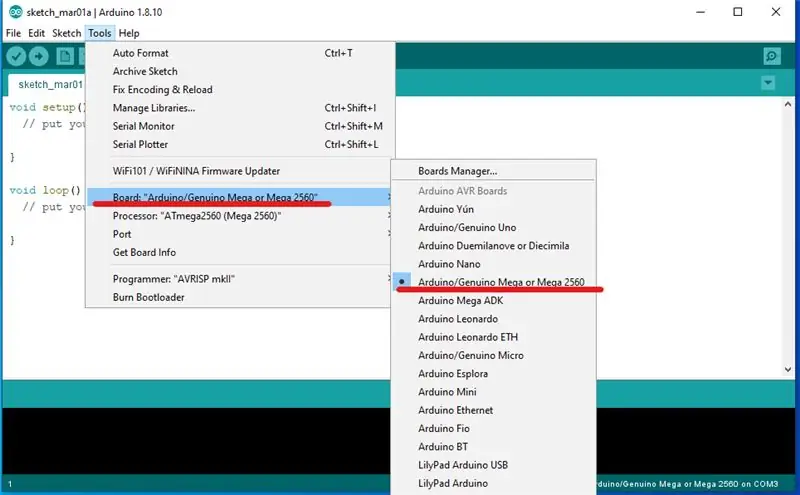
Task: Click Burn Bootloader
Action: coord(240,298)
